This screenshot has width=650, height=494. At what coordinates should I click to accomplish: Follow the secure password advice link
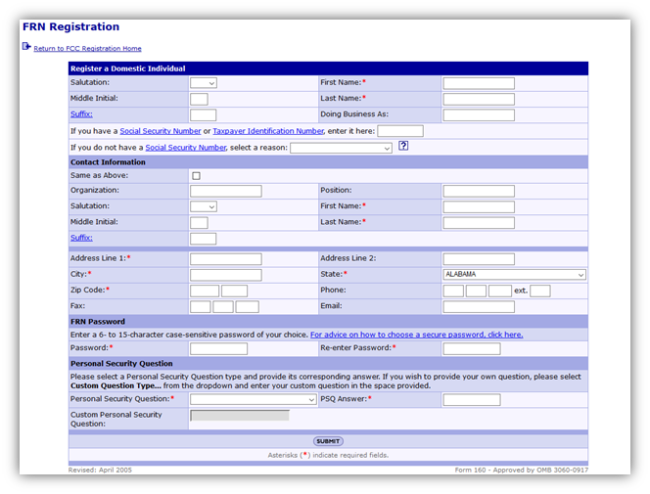416,335
